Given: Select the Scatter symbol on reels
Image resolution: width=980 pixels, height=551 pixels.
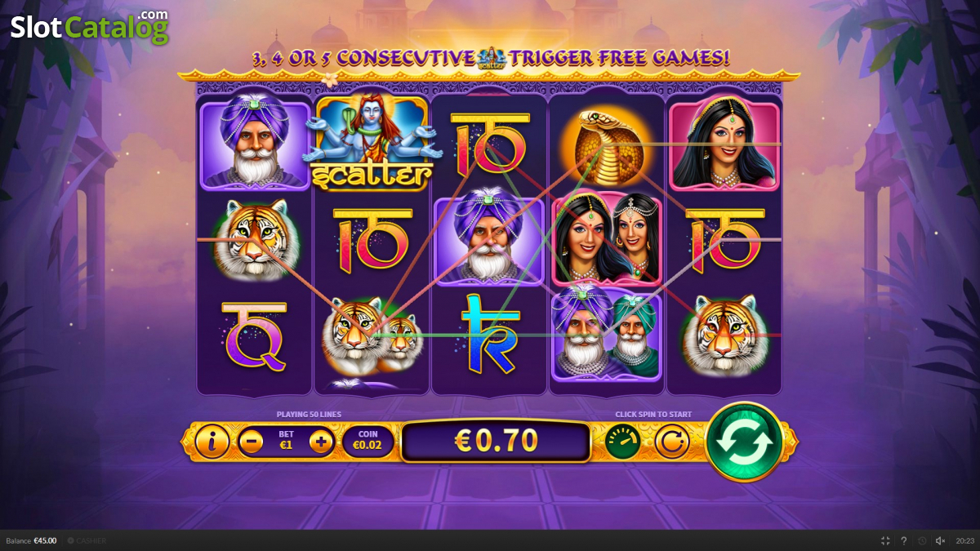Looking at the screenshot, I should pyautogui.click(x=372, y=144).
